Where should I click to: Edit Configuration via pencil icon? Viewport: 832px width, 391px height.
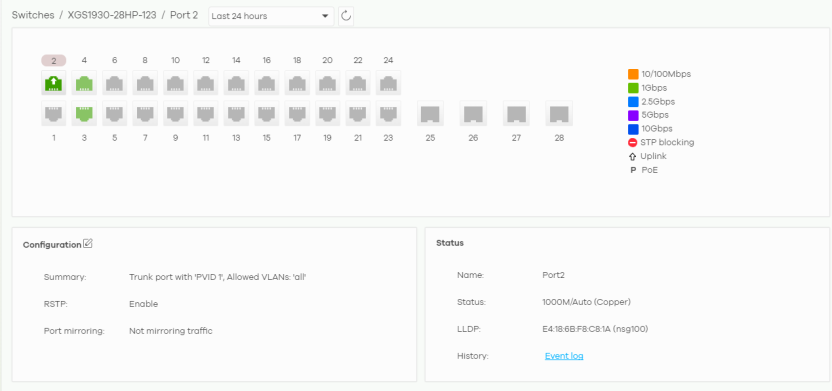88,244
